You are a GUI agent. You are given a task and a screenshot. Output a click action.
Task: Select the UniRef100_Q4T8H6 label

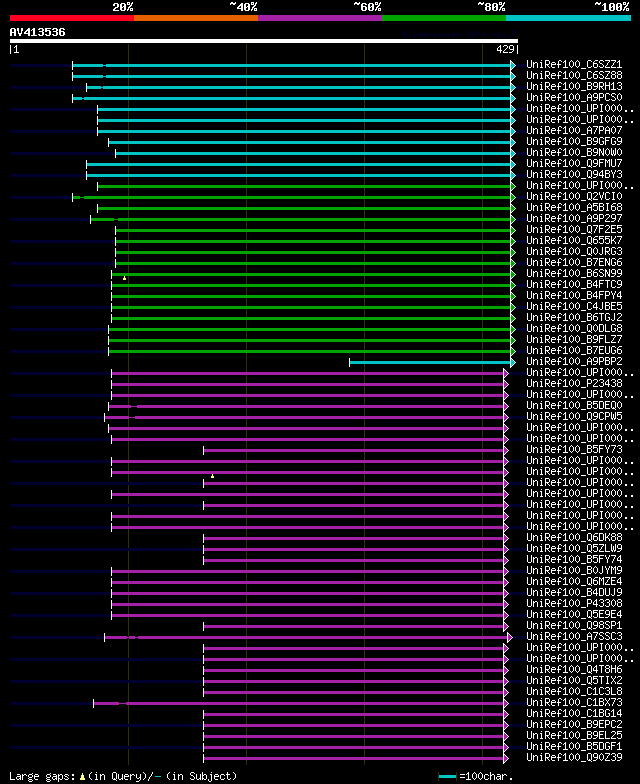click(574, 670)
